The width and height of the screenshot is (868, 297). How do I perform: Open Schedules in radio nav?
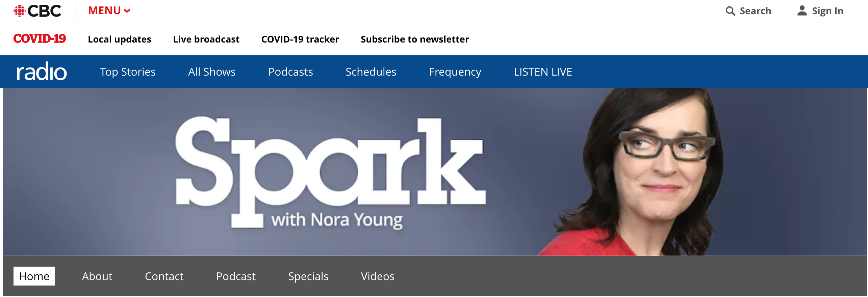pyautogui.click(x=371, y=72)
